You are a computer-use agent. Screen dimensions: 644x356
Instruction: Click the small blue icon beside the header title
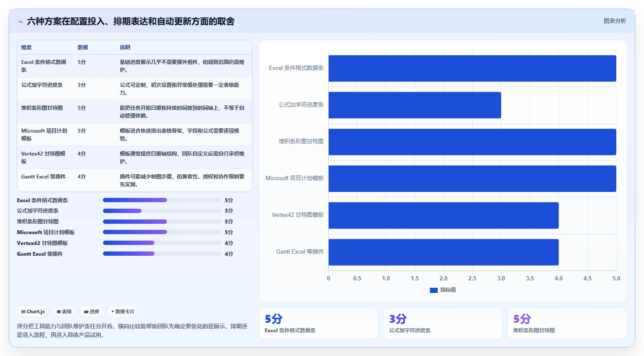click(x=20, y=22)
